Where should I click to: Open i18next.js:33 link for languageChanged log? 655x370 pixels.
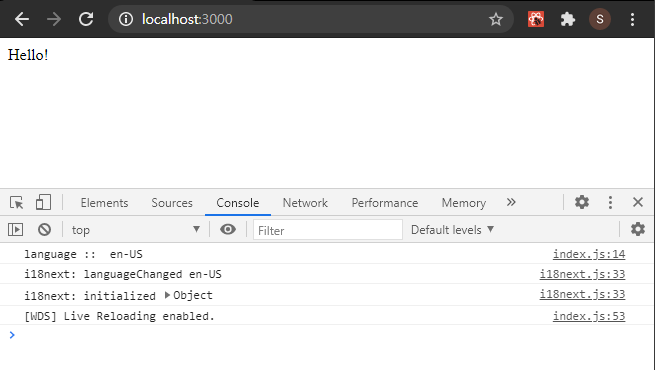pyautogui.click(x=582, y=274)
